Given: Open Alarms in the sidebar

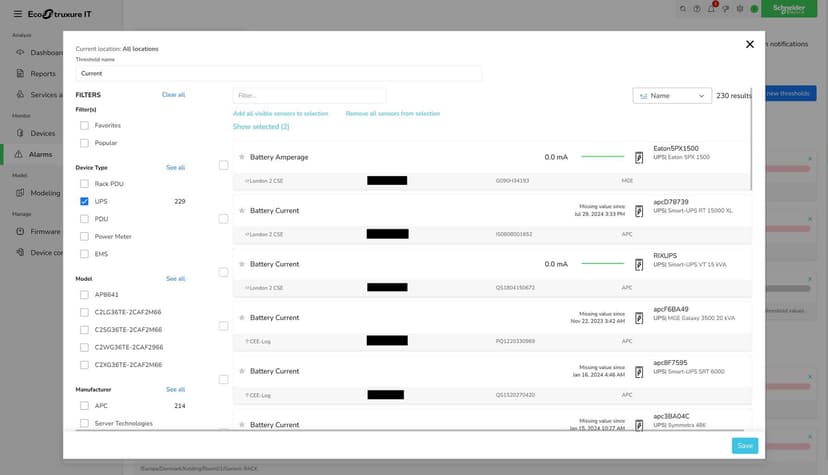Looking at the screenshot, I should click(41, 154).
